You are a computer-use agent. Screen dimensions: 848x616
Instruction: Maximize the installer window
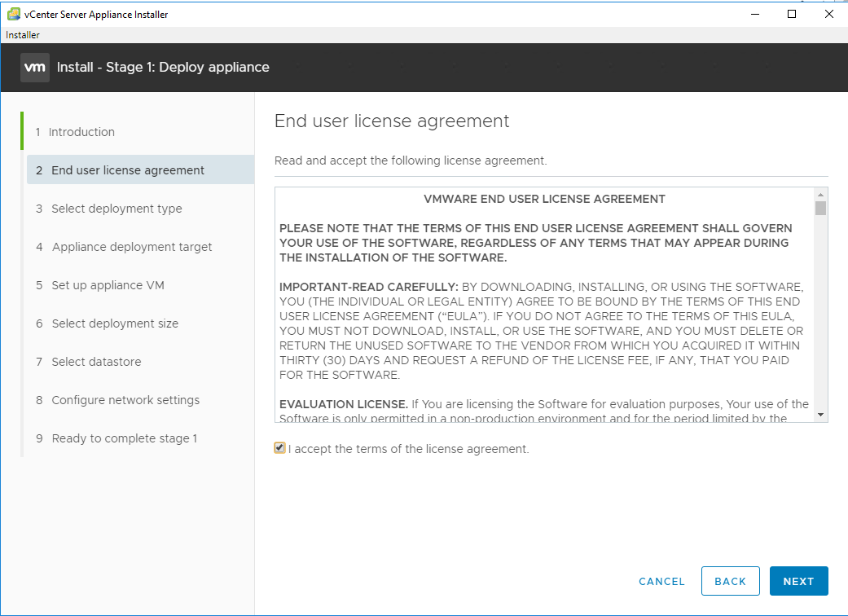click(792, 14)
